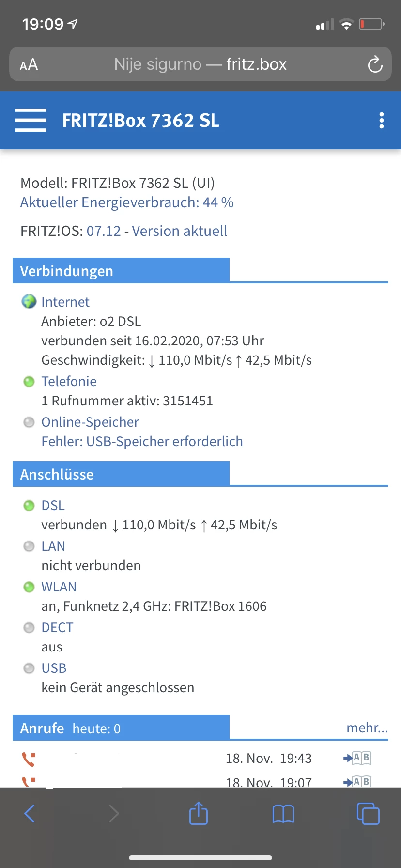Open Safari text size AA menu
The height and width of the screenshot is (868, 401).
point(29,64)
